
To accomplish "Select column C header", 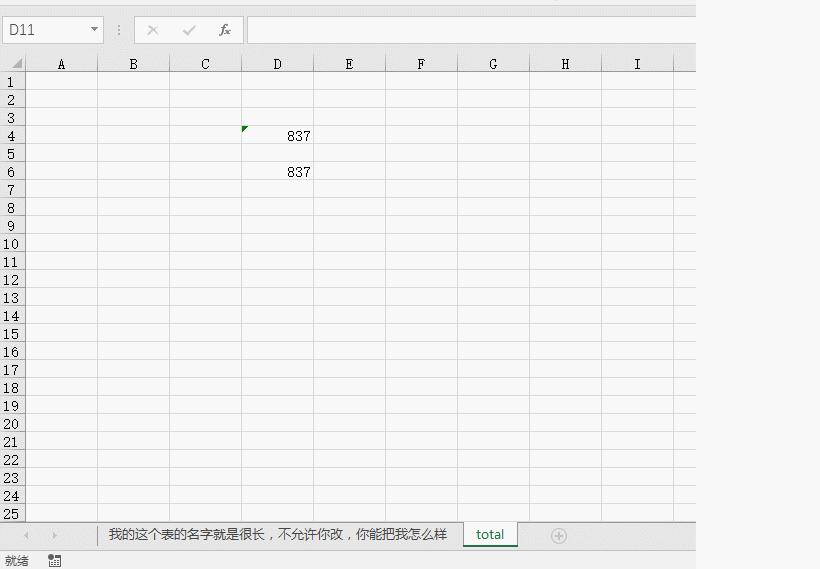I will (x=206, y=64).
